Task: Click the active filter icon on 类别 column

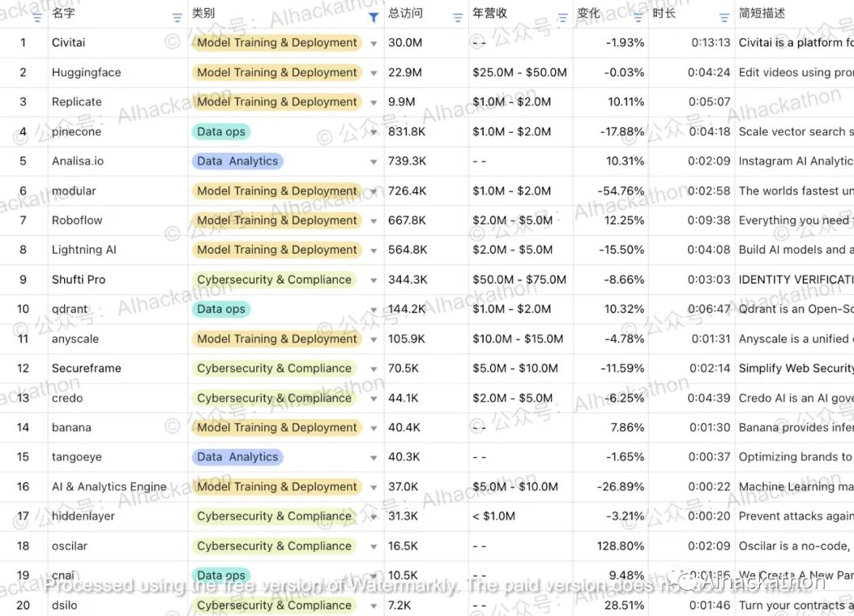Action: click(373, 18)
